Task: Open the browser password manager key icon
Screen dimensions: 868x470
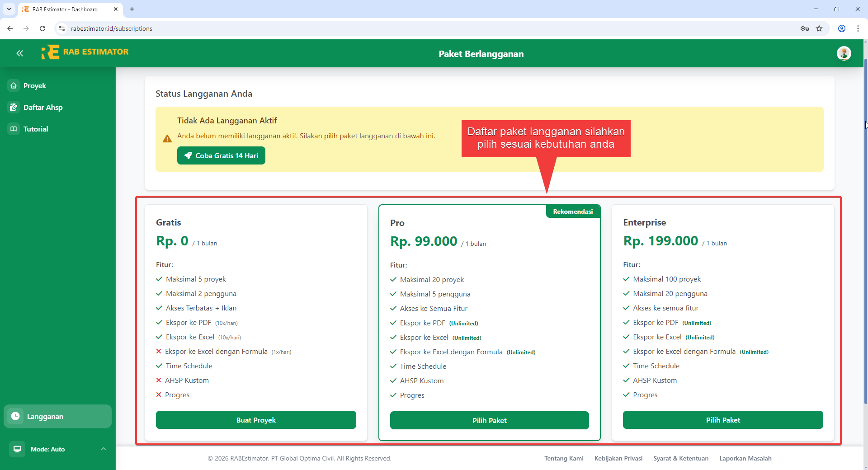Action: pyautogui.click(x=805, y=28)
